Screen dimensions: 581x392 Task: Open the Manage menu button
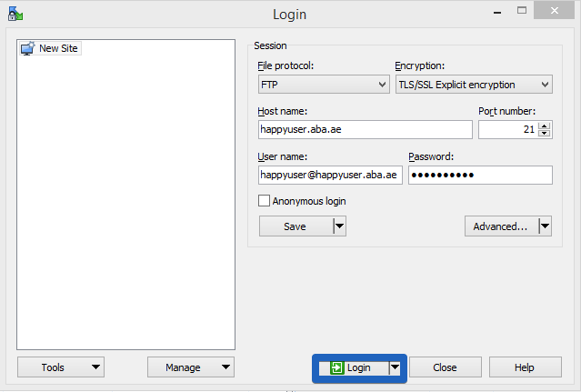coord(191,367)
